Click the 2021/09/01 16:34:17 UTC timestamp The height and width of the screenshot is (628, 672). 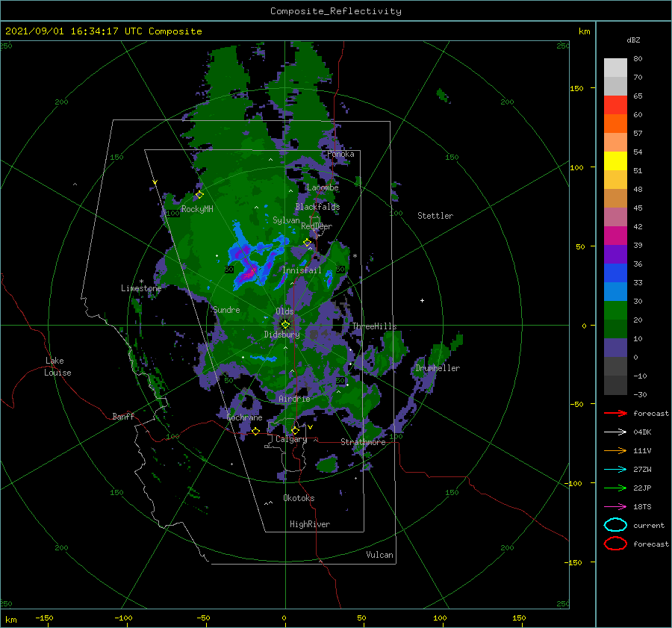click(x=75, y=31)
